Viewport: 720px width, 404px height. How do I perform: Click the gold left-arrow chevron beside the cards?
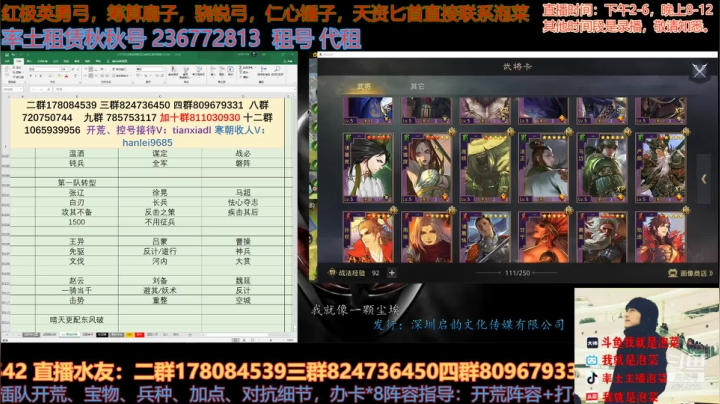[704, 179]
